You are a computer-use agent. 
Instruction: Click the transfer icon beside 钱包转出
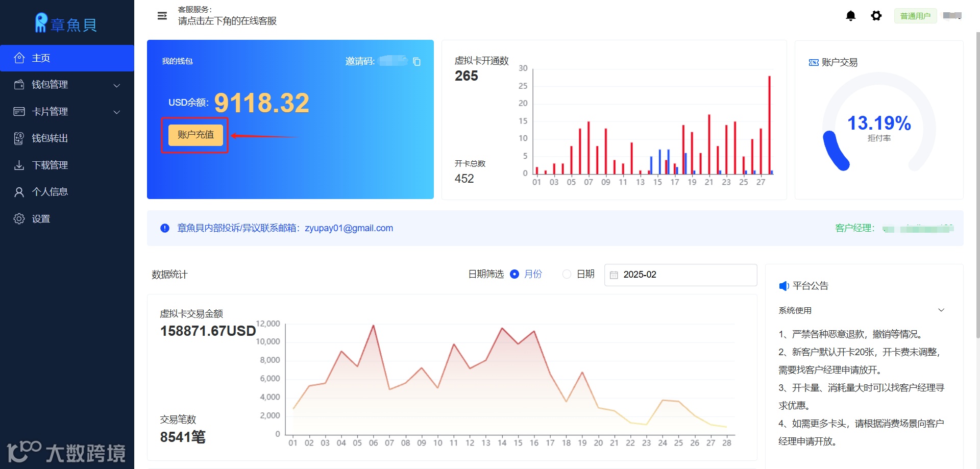[x=19, y=138]
